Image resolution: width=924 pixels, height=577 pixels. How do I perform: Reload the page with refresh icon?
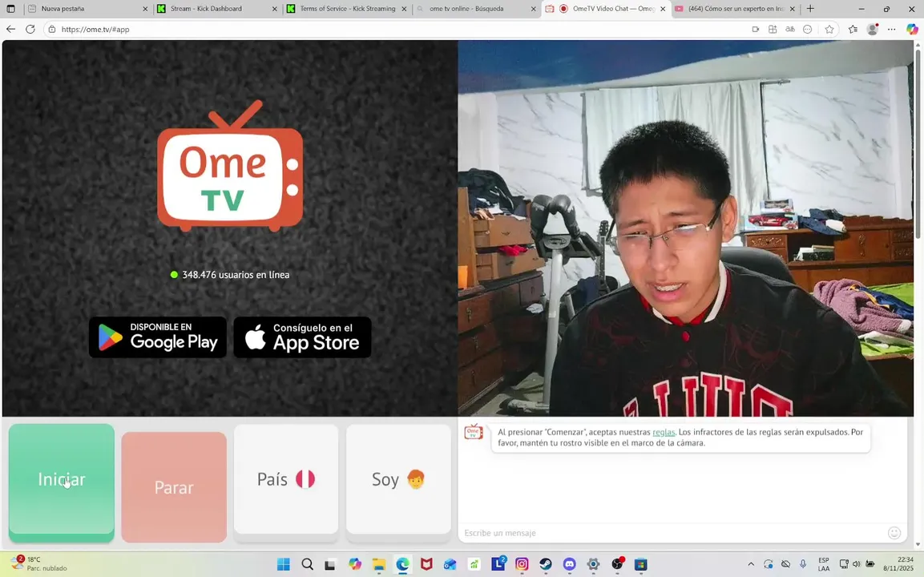point(30,29)
